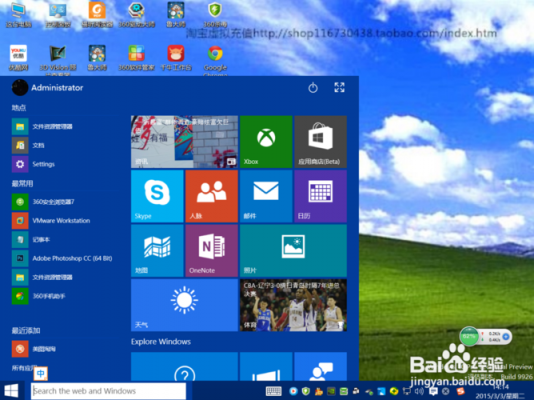Open 文件资源管理器 under the 热点 section

point(42,127)
